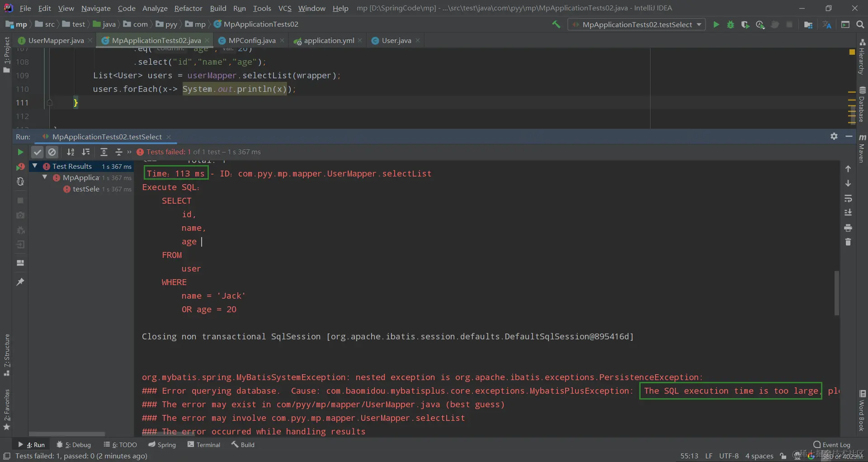Open the Event Log

[x=832, y=445]
